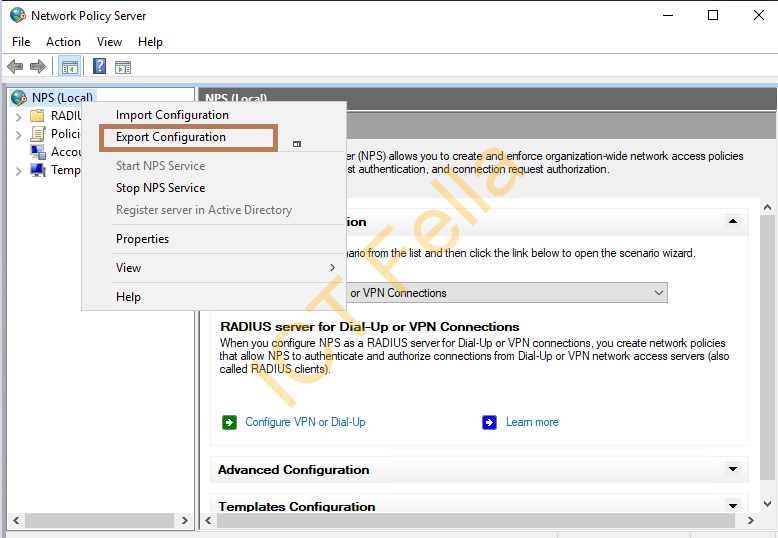Click details pane vertical scrollbar up arrow
The image size is (778, 538).
[767, 207]
